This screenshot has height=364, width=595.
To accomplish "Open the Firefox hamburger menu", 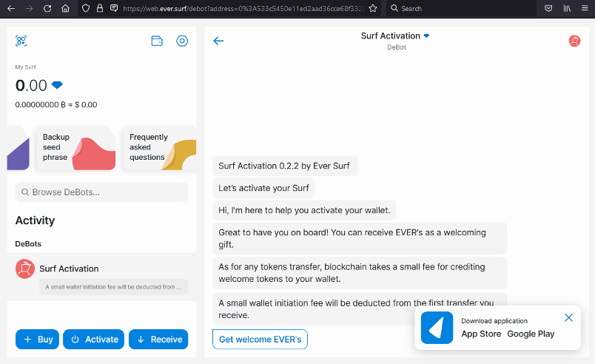I will [x=585, y=8].
